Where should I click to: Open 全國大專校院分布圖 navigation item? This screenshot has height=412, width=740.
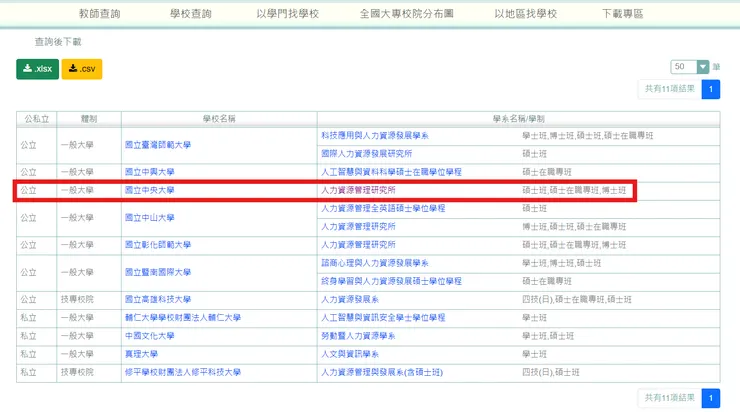[406, 14]
